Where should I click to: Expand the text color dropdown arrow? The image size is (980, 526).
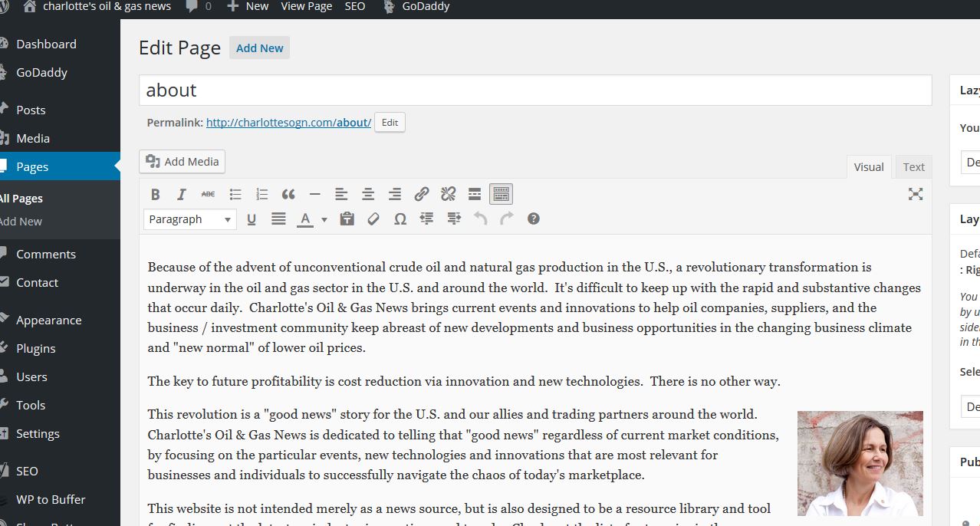tap(324, 219)
